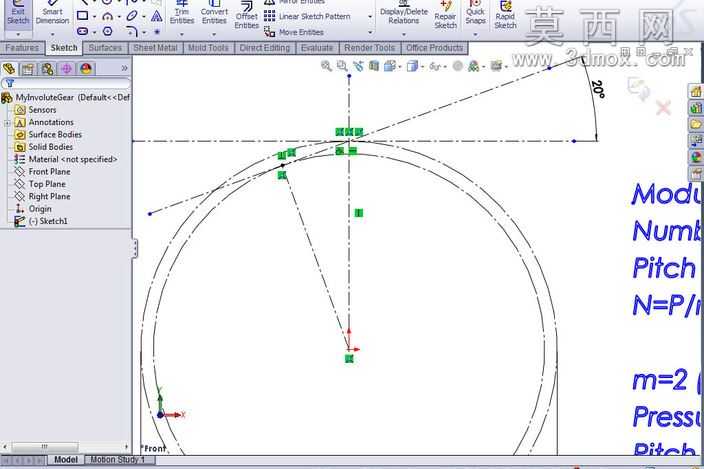Open Display/Delete Relations dropdown arrow
The width and height of the screenshot is (704, 469).
pos(404,34)
